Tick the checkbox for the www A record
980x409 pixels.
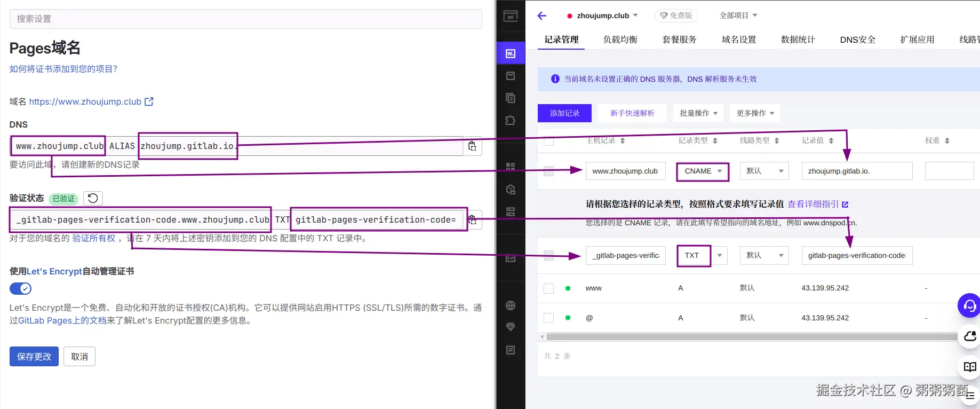(548, 288)
